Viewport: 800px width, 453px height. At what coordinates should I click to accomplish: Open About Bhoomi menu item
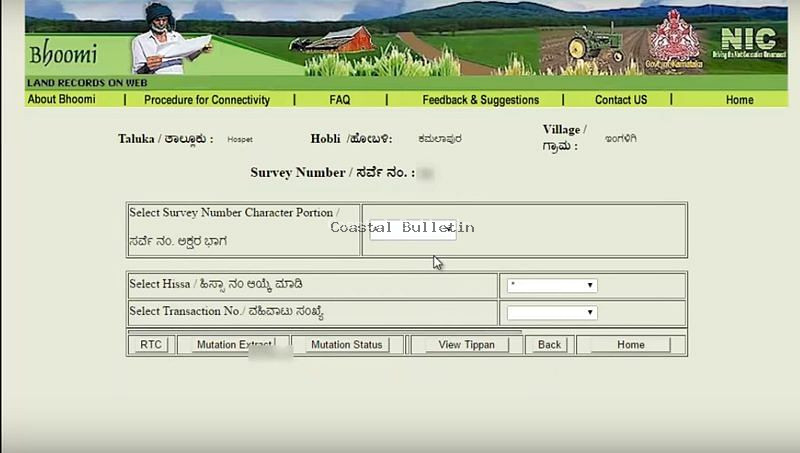pyautogui.click(x=62, y=100)
